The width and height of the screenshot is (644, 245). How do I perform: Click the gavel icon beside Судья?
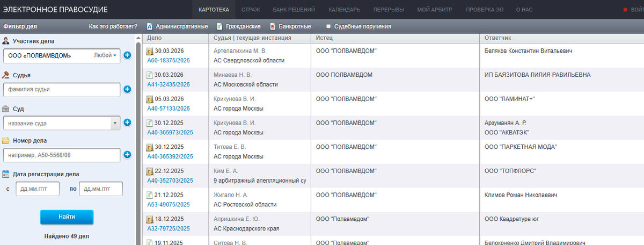(6, 75)
